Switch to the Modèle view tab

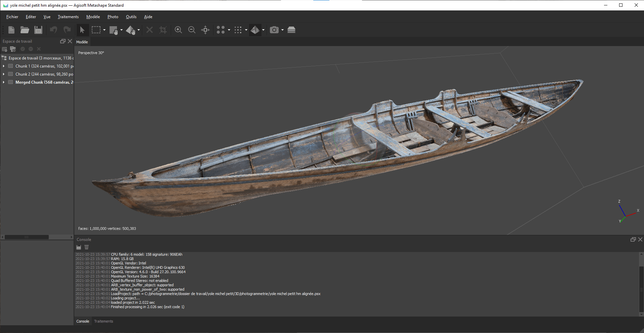pos(82,42)
